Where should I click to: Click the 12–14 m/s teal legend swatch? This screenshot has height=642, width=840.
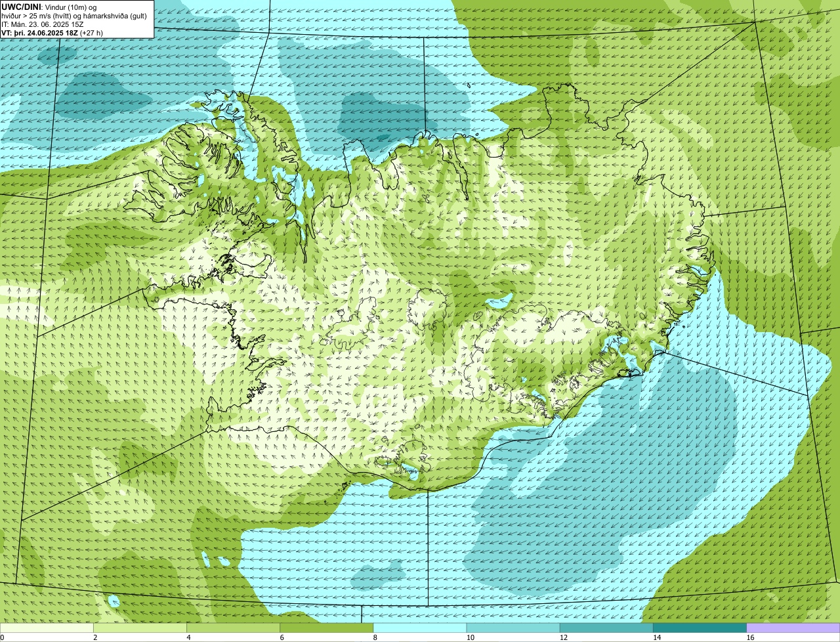606,628
